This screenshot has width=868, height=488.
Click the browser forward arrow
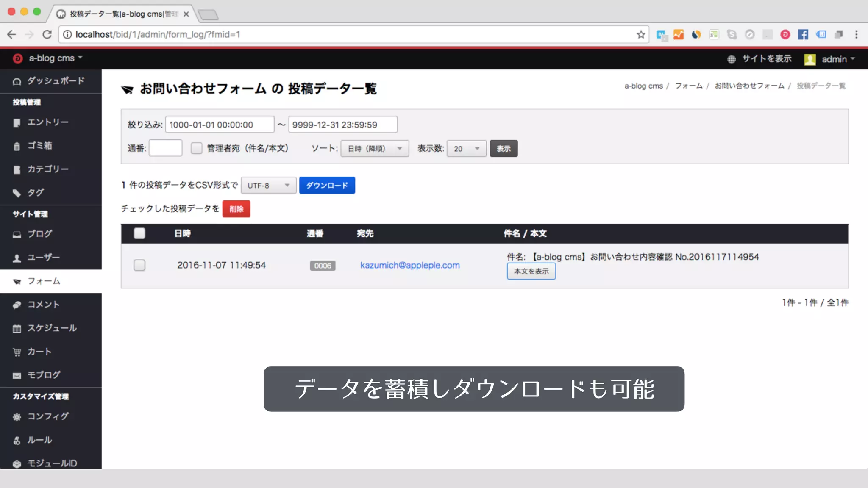pos(29,34)
